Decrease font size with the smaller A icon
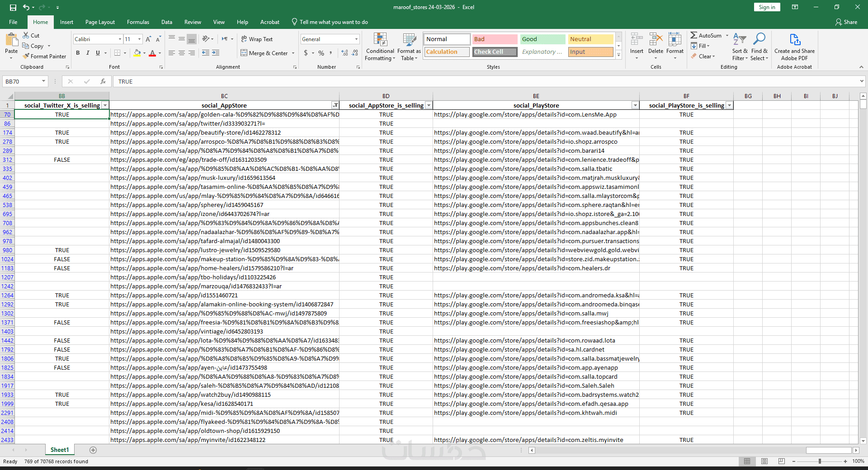 [158, 39]
